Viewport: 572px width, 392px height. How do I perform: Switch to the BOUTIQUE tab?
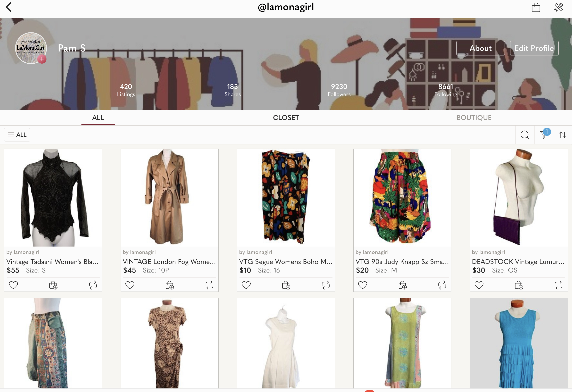[474, 118]
